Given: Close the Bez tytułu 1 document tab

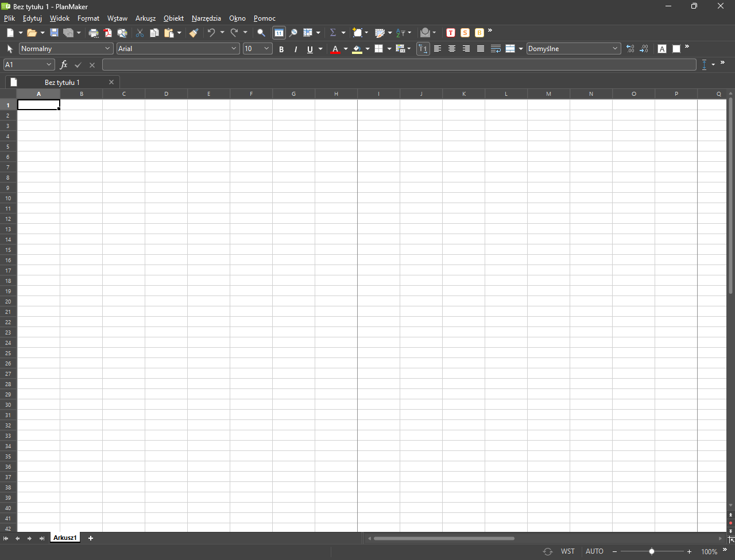Looking at the screenshot, I should click(111, 82).
